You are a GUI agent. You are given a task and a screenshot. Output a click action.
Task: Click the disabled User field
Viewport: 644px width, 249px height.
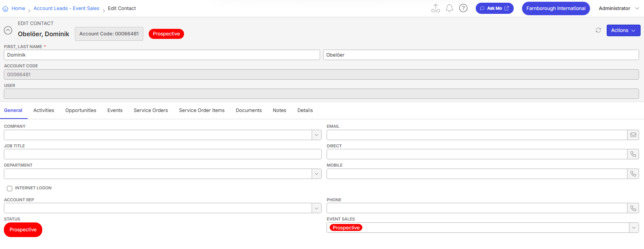(321, 94)
